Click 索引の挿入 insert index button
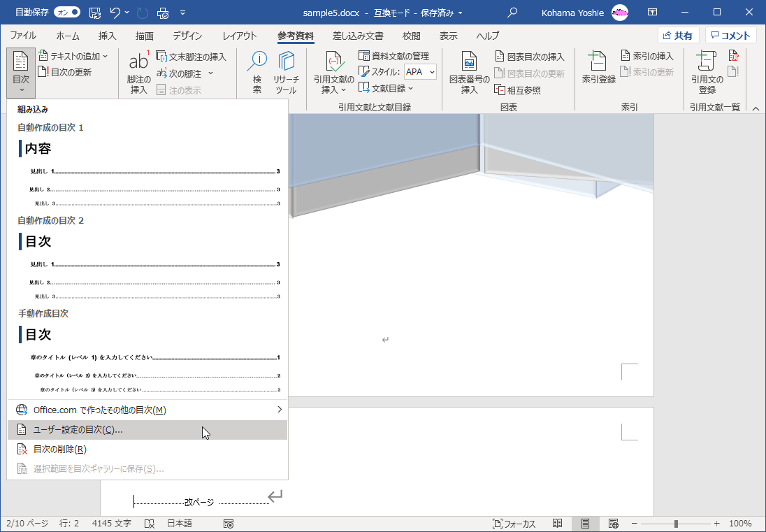Screen dimensions: 766x532 tap(647, 56)
